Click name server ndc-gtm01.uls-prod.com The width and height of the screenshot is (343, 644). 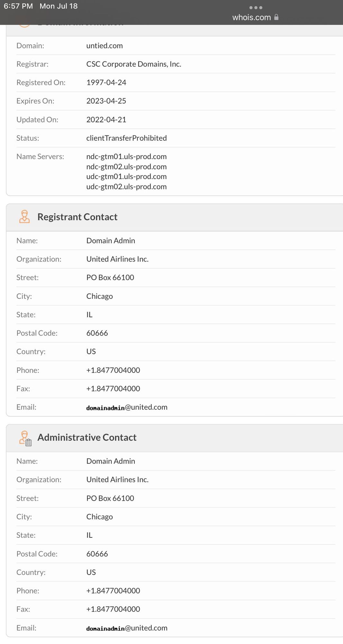click(x=126, y=156)
